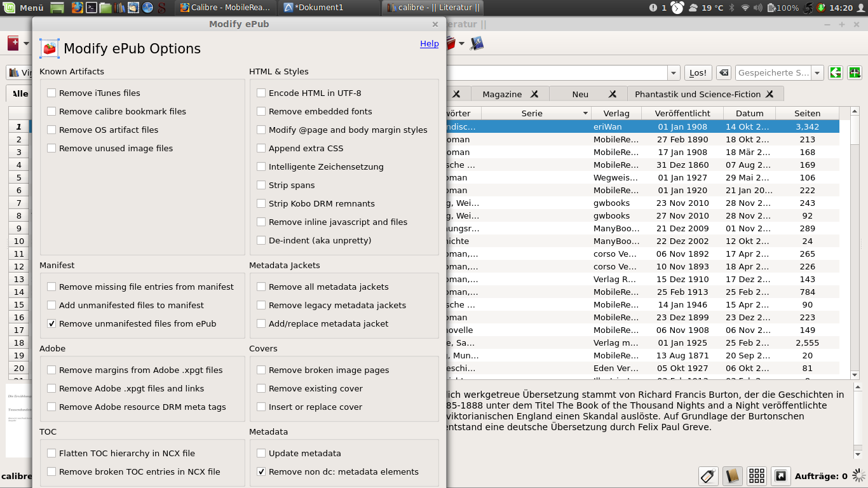
Task: Open the weather applet showing 19 °C
Action: click(x=706, y=8)
